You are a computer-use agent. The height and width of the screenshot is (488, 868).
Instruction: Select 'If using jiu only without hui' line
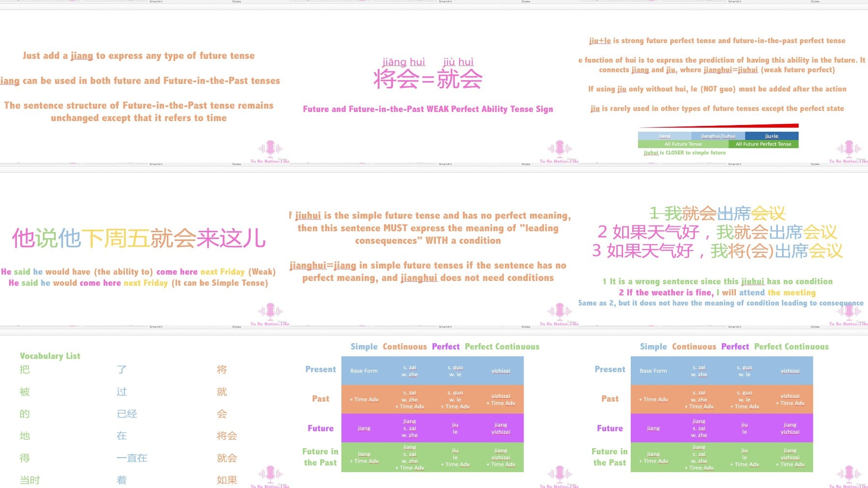click(717, 89)
